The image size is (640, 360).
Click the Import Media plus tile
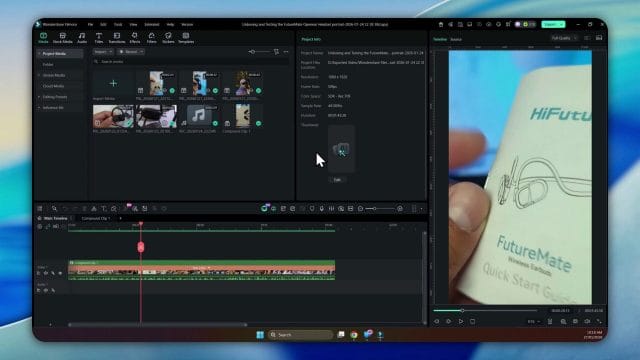pos(113,83)
